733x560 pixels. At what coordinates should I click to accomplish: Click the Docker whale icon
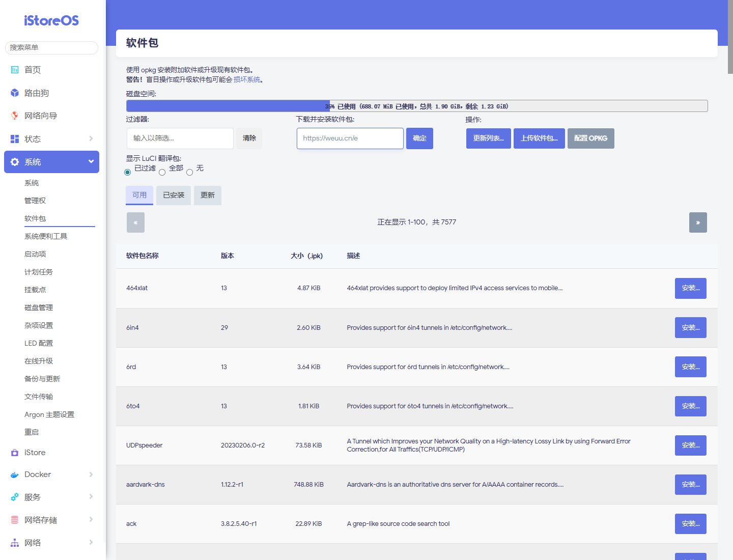[x=15, y=474]
